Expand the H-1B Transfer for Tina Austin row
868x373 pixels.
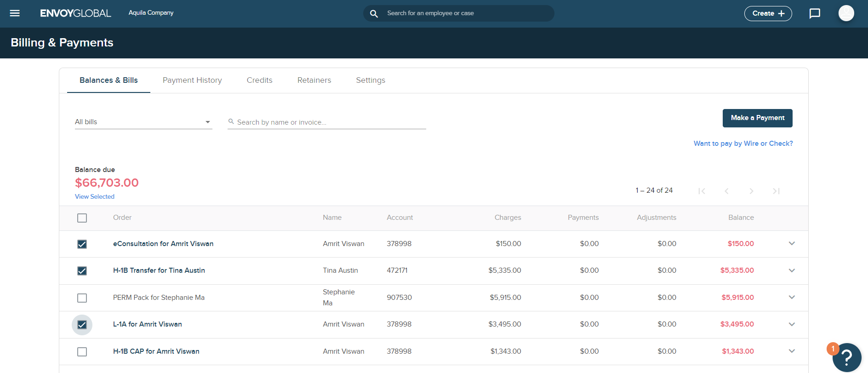pos(792,270)
